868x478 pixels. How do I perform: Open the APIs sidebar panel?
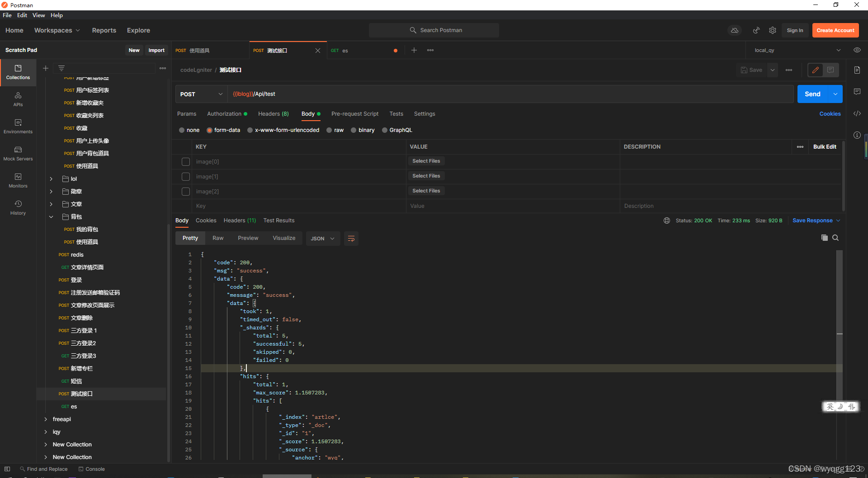coord(18,99)
